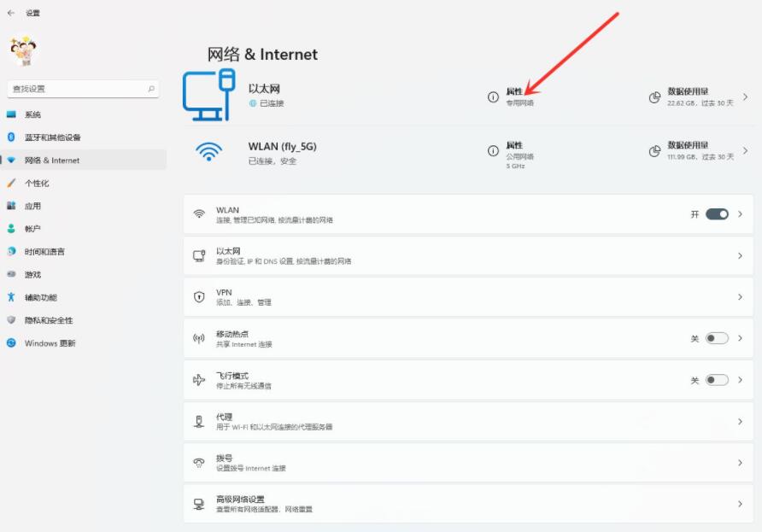Click the 以太网 数据使用量 pie icon
762x532 pixels.
click(x=654, y=97)
